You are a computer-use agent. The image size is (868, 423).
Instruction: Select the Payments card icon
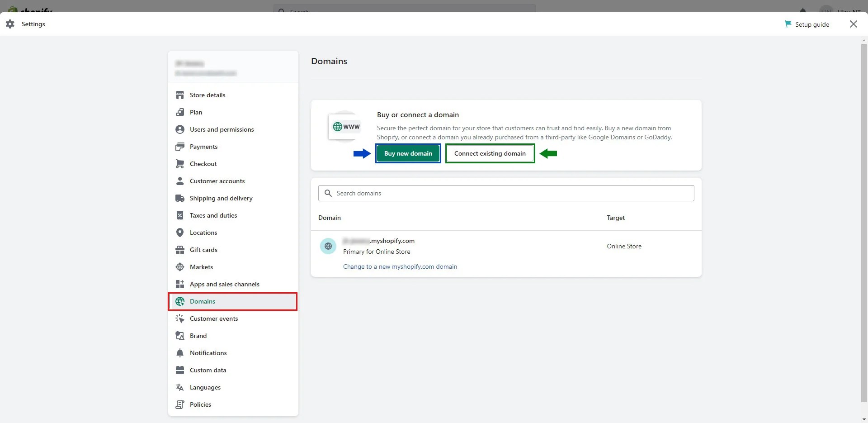(x=180, y=146)
